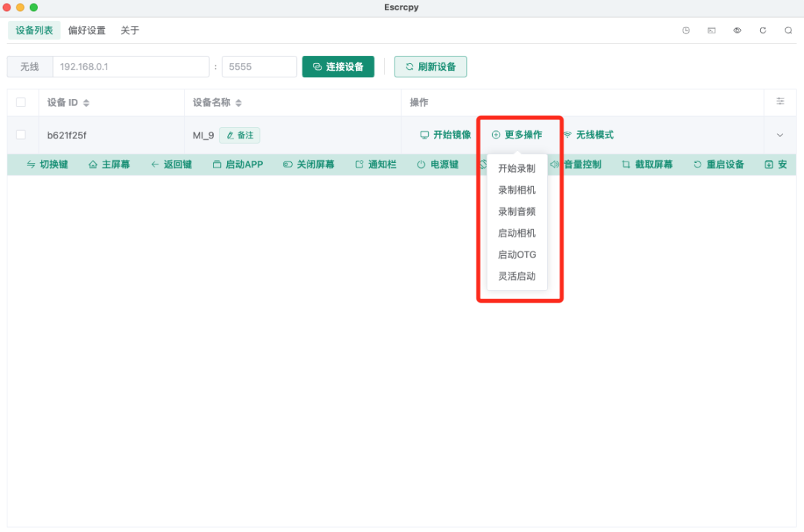Click the eye icon in top-right toolbar

tap(737, 31)
